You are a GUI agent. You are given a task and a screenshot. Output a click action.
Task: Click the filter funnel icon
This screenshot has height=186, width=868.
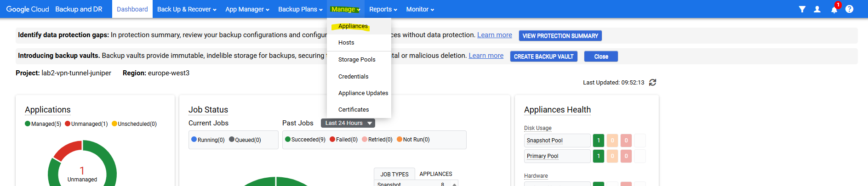(802, 9)
